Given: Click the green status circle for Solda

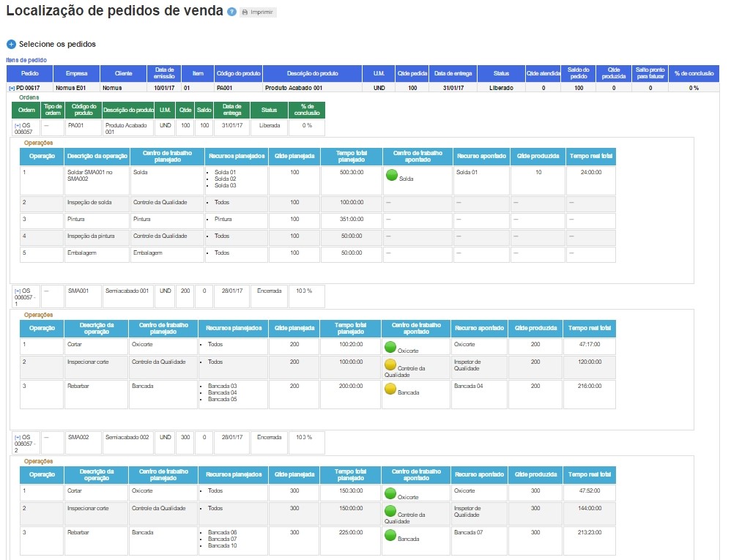Looking at the screenshot, I should click(x=391, y=176).
